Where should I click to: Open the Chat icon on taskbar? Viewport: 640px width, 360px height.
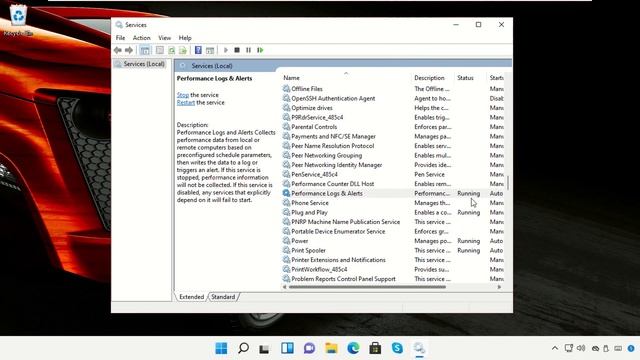(x=309, y=348)
